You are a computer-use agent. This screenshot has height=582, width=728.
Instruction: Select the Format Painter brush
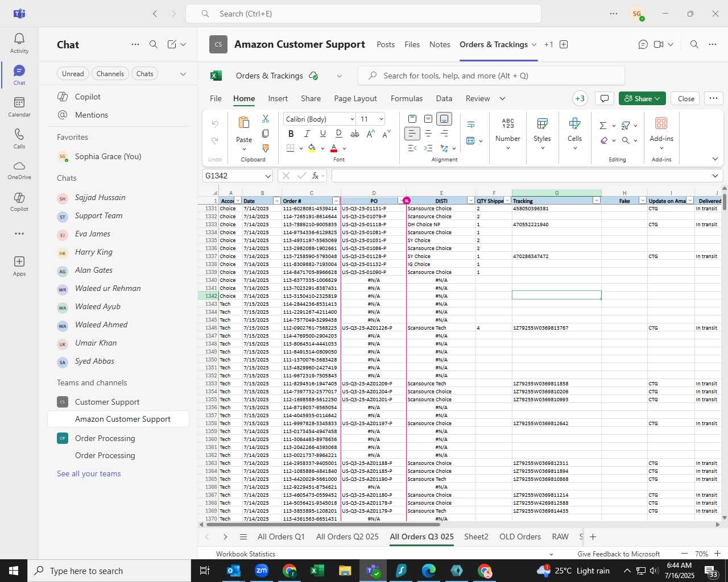click(x=265, y=148)
